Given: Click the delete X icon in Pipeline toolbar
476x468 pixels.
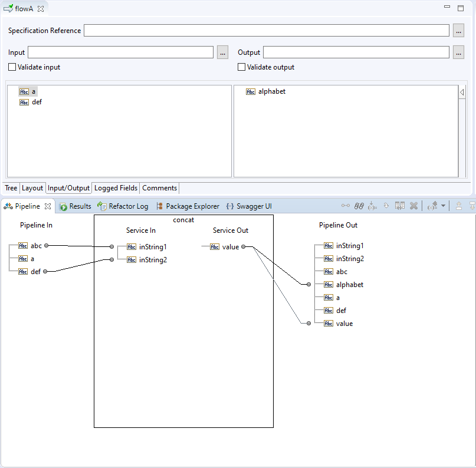Looking at the screenshot, I should (x=414, y=206).
